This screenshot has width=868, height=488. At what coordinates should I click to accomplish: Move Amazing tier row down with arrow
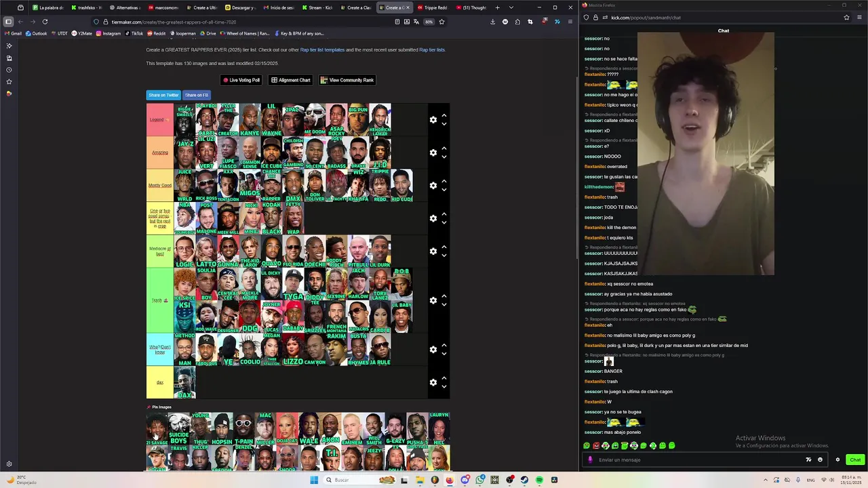(x=444, y=157)
